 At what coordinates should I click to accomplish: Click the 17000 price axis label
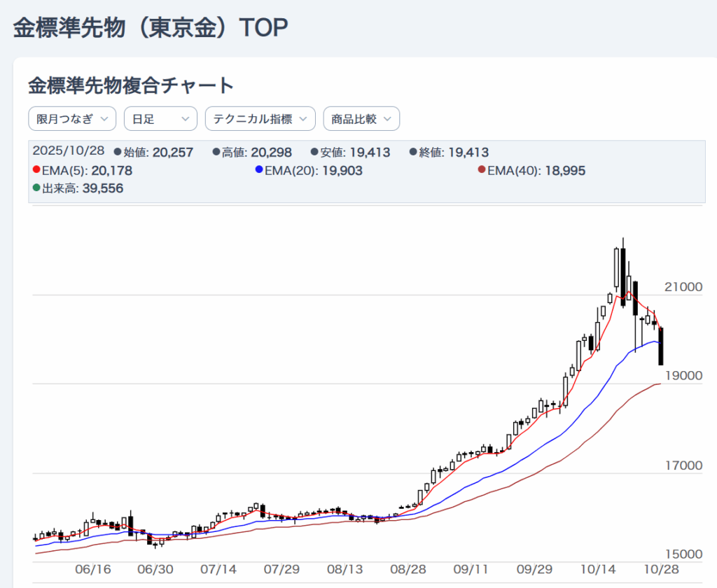pos(683,465)
